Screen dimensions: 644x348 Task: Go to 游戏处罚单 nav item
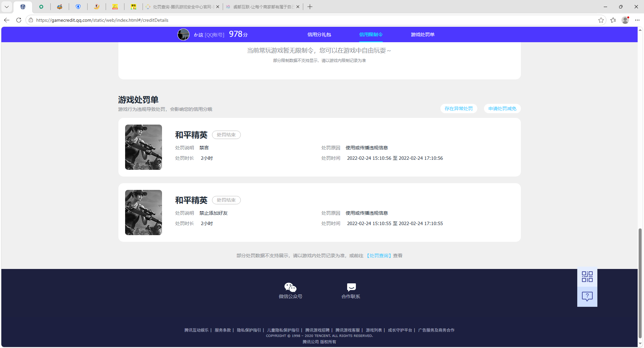coord(423,34)
